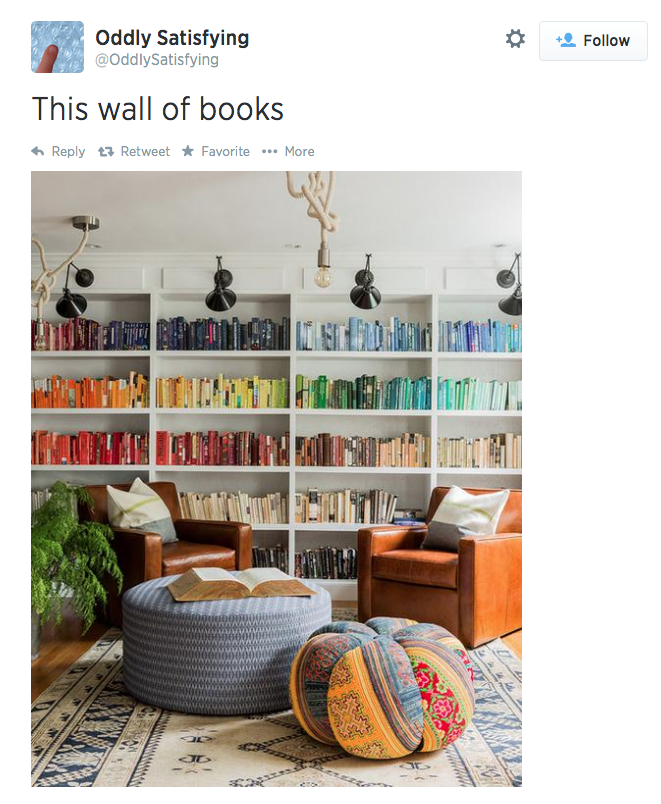The width and height of the screenshot is (661, 804).
Task: Expand the More options menu
Action: [299, 151]
